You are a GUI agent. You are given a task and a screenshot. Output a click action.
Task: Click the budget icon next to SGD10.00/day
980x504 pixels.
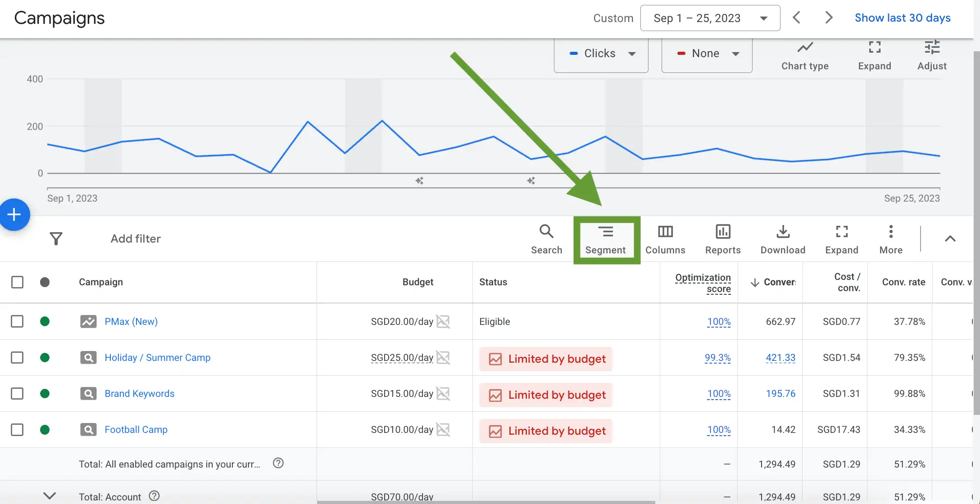443,429
